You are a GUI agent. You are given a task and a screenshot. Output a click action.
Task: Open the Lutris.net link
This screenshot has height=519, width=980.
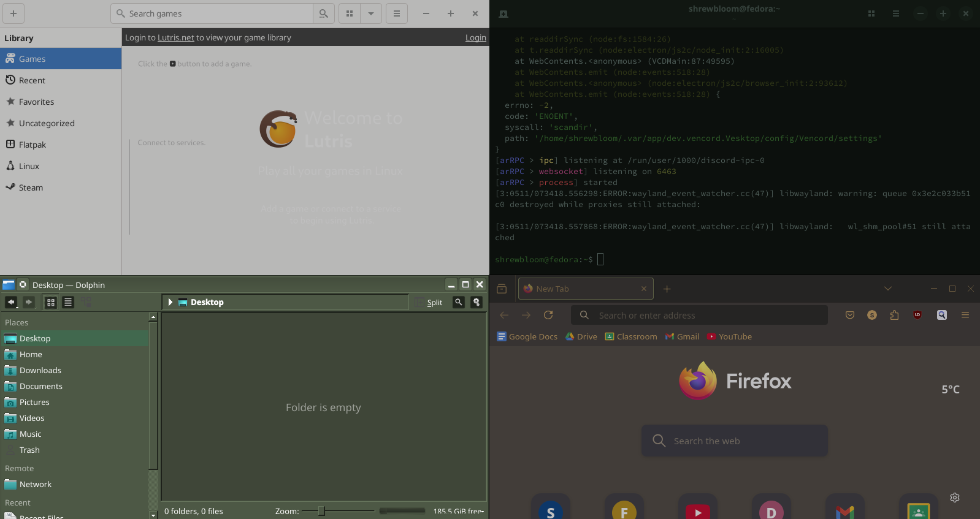coord(176,37)
